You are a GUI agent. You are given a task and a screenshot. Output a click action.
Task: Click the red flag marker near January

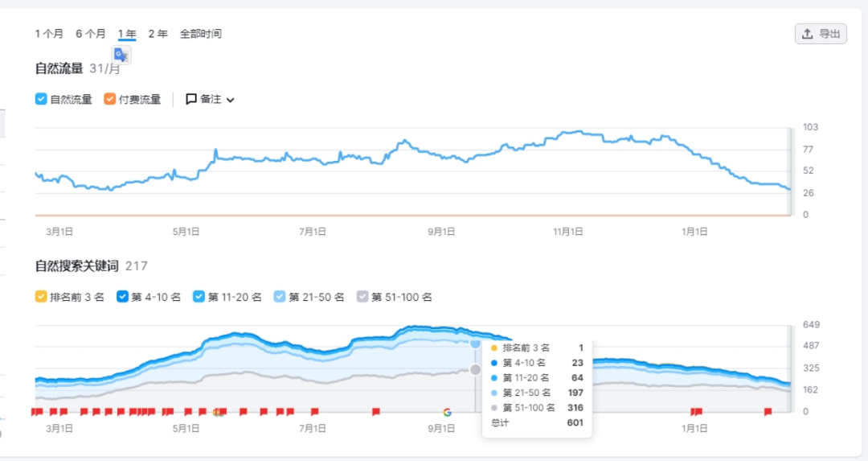pos(696,411)
